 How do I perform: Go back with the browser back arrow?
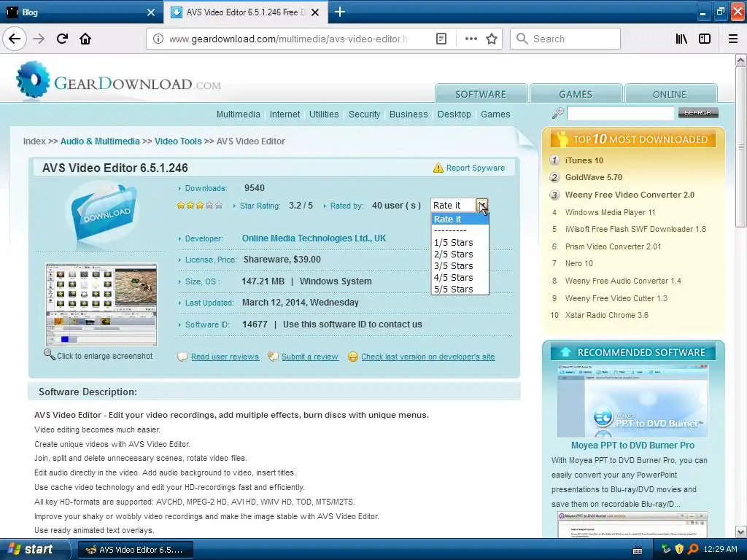[x=15, y=39]
